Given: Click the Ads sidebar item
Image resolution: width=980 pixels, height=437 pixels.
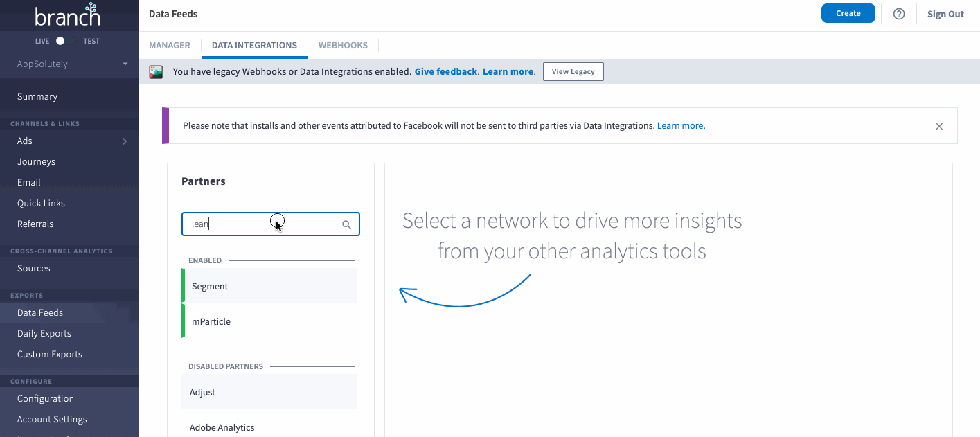Looking at the screenshot, I should [25, 141].
